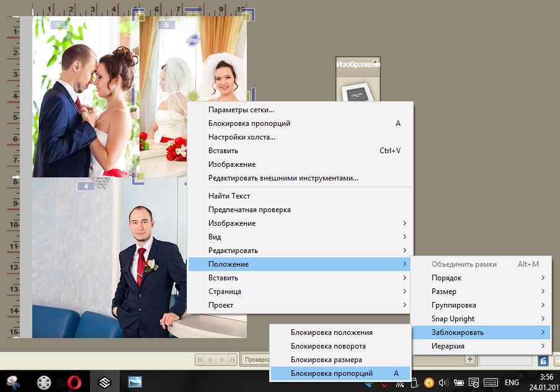The width and height of the screenshot is (560, 392).
Task: Click the frame number 5 badge
Action: point(166,25)
